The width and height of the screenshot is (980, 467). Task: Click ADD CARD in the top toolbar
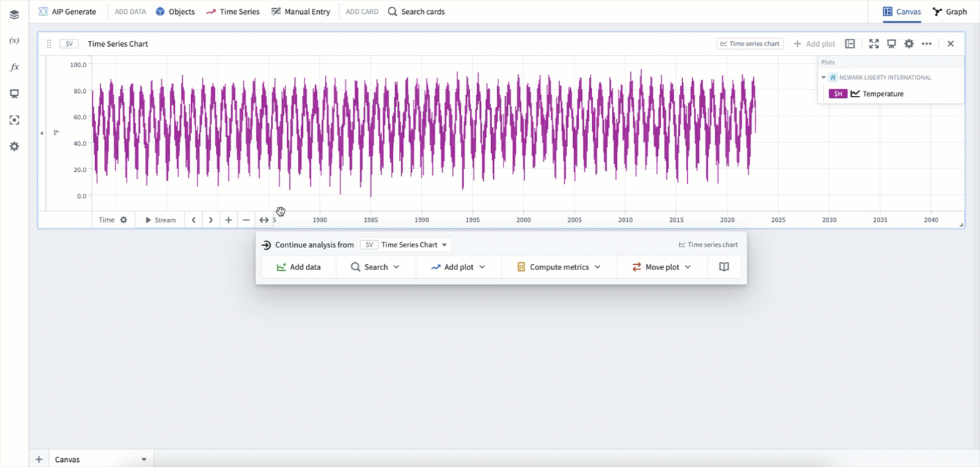(x=362, y=11)
